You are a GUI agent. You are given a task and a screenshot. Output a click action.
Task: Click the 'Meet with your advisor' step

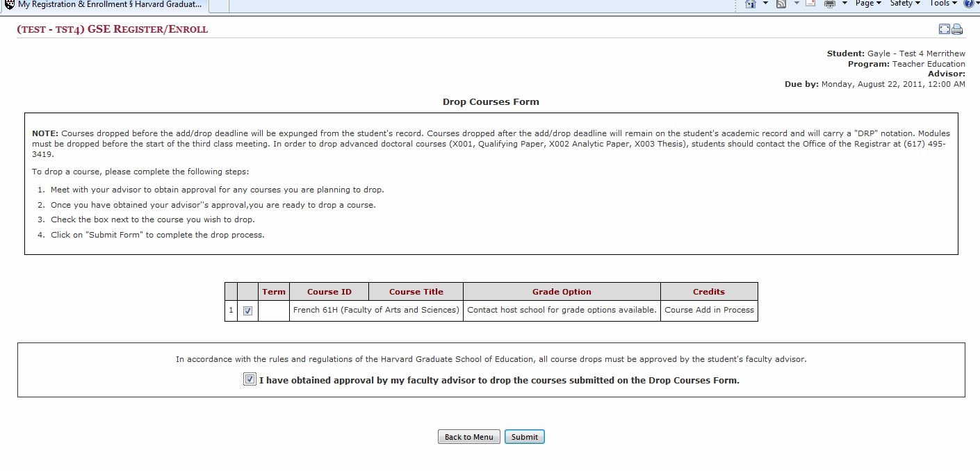[x=217, y=190]
